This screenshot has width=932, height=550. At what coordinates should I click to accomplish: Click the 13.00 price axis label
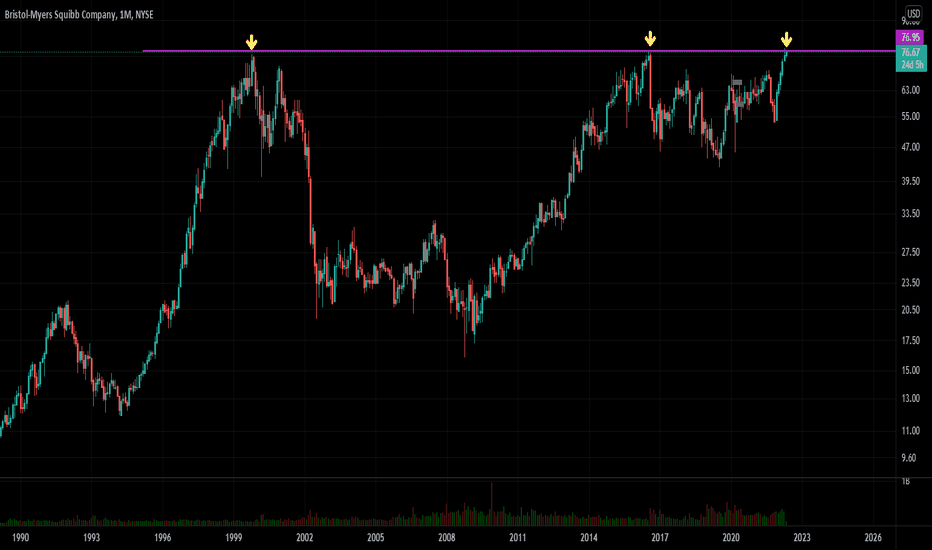point(910,398)
